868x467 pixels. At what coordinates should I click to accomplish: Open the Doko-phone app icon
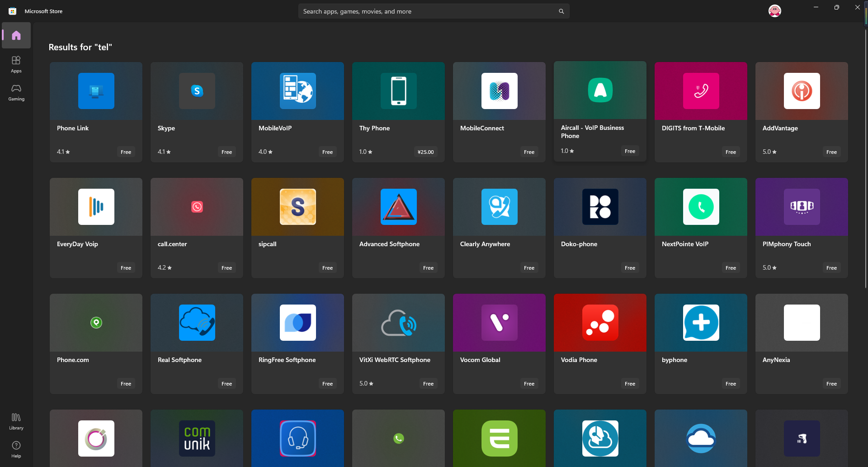pyautogui.click(x=600, y=207)
